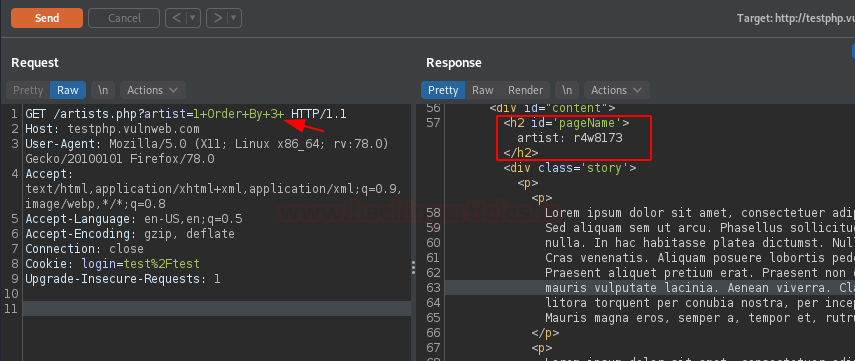This screenshot has height=361, width=855.
Task: Click response line 'mauris vulputate lacinia'
Action: pyautogui.click(x=700, y=287)
